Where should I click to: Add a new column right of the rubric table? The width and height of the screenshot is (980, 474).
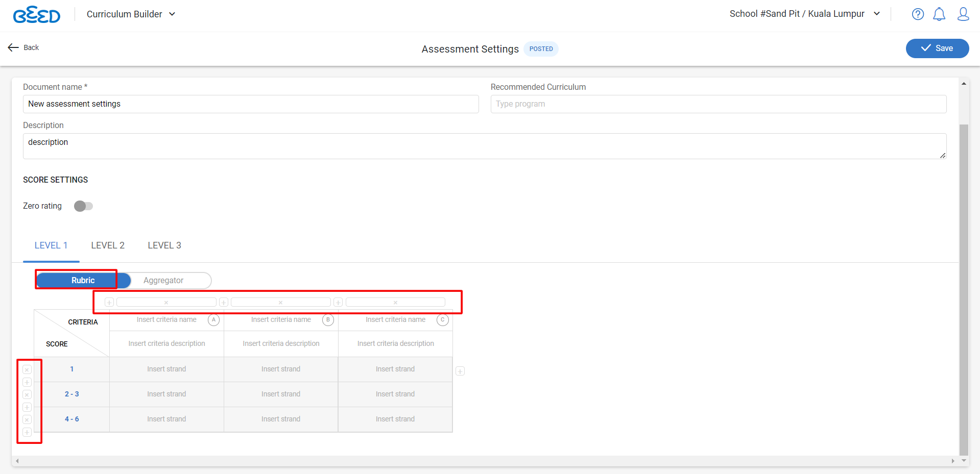[460, 371]
